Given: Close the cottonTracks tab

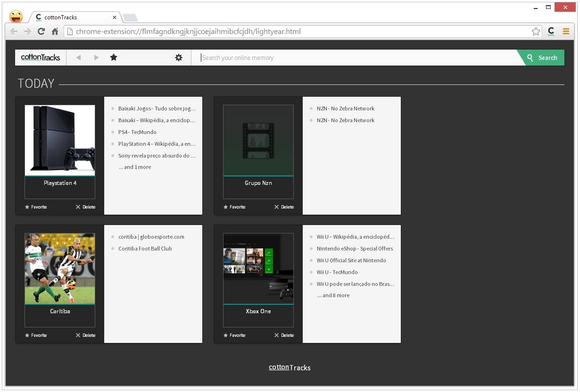Looking at the screenshot, I should 115,17.
